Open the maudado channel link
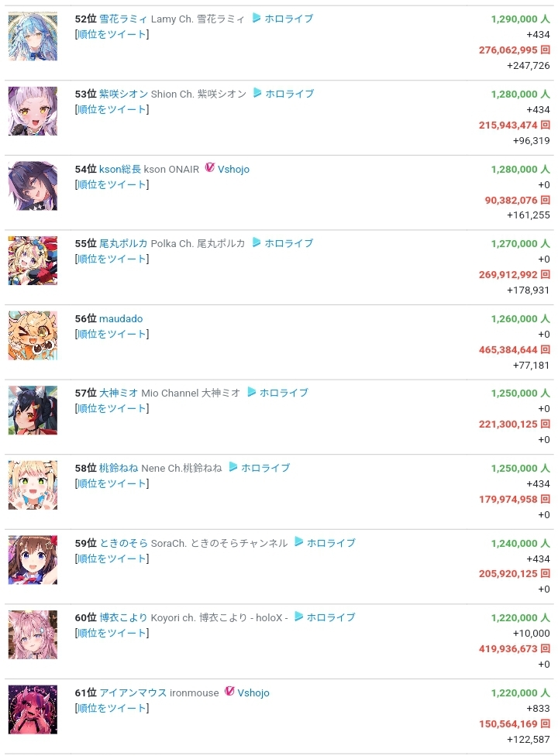This screenshot has width=558, height=756. [x=121, y=318]
